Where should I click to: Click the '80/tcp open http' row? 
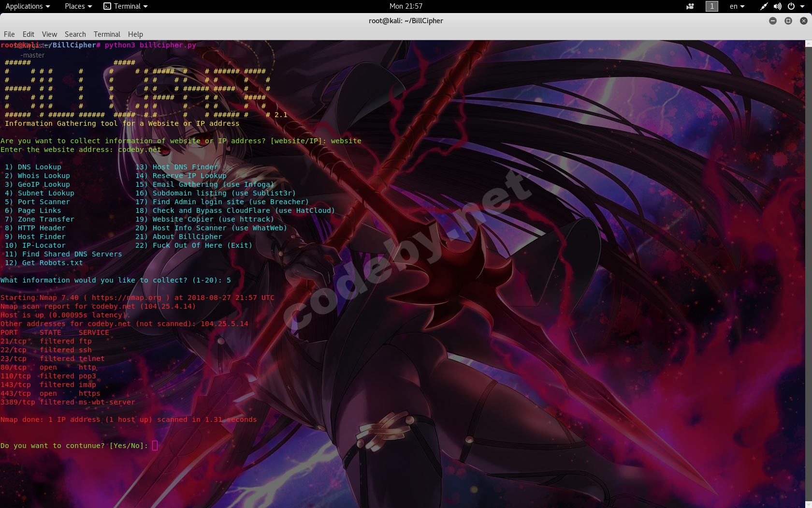pyautogui.click(x=48, y=367)
